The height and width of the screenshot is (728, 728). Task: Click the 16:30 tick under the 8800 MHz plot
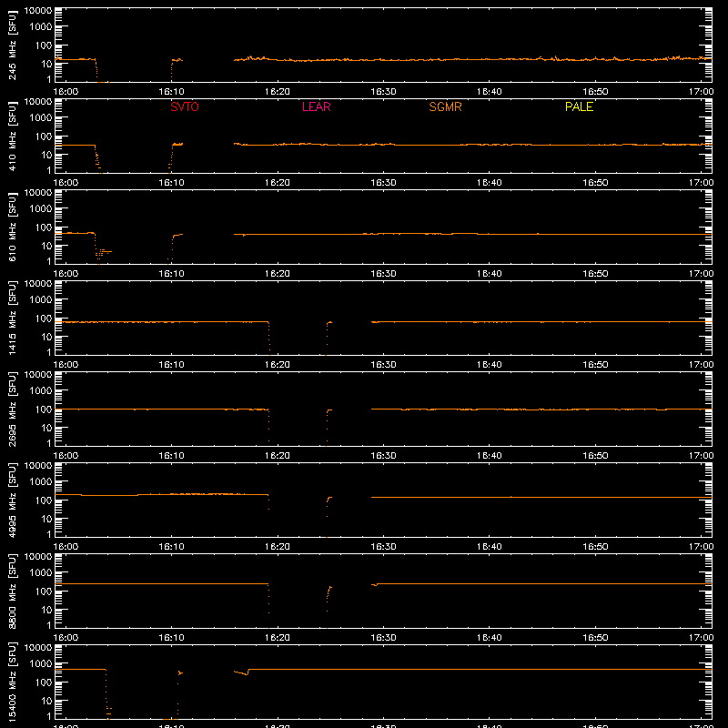point(383,638)
